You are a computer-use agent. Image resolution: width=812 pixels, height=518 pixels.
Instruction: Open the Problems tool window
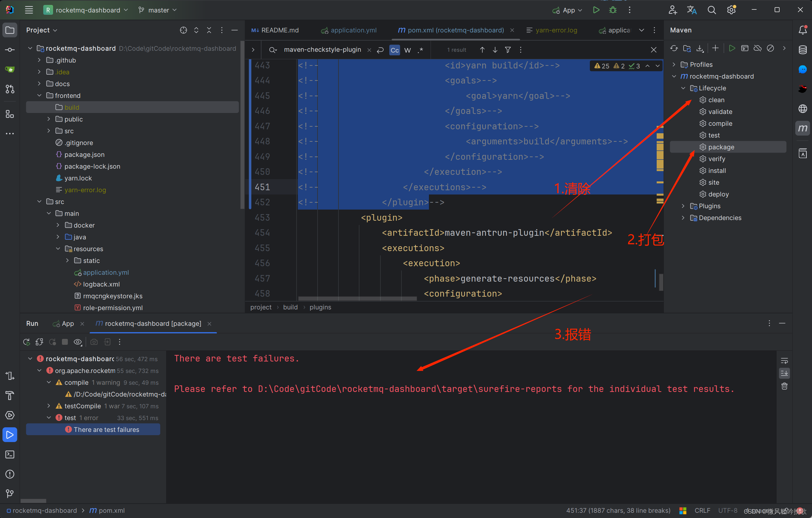coord(10,474)
